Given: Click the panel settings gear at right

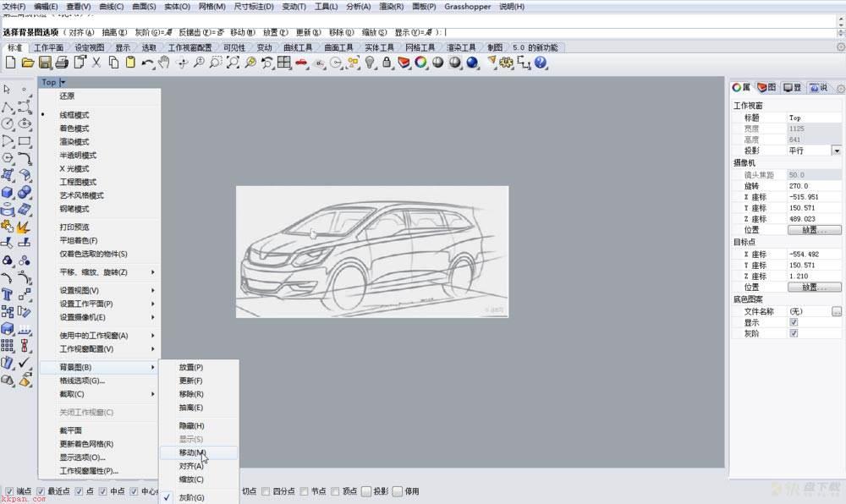Looking at the screenshot, I should [841, 88].
